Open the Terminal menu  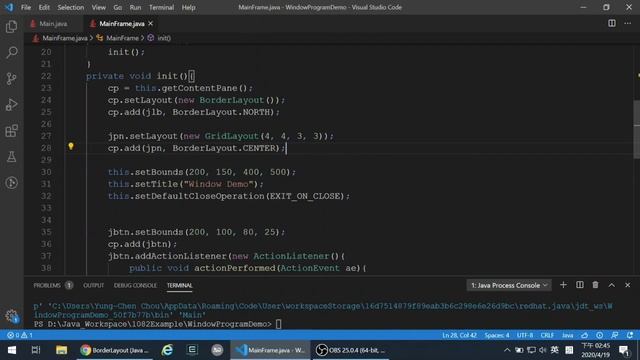pos(161,7)
